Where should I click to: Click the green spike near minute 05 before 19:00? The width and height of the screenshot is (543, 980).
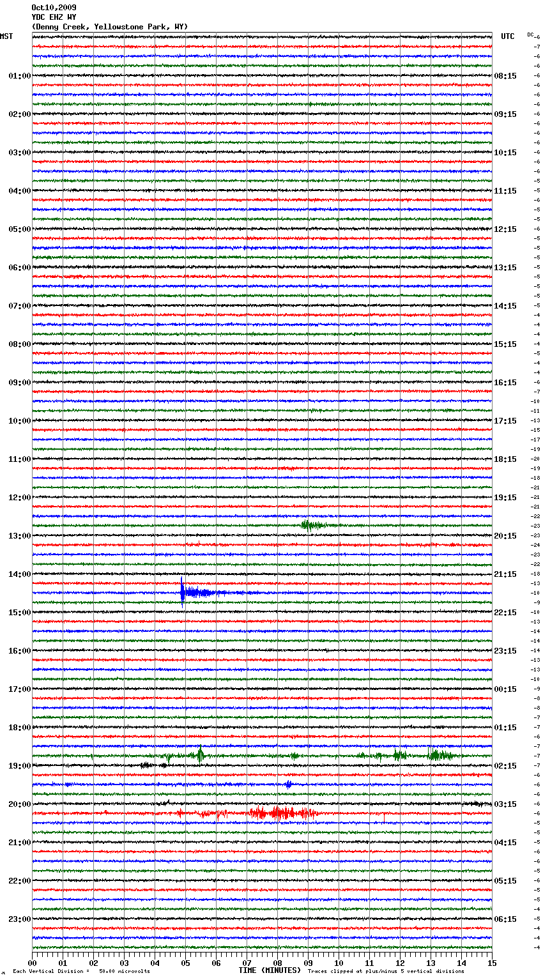[x=200, y=754]
